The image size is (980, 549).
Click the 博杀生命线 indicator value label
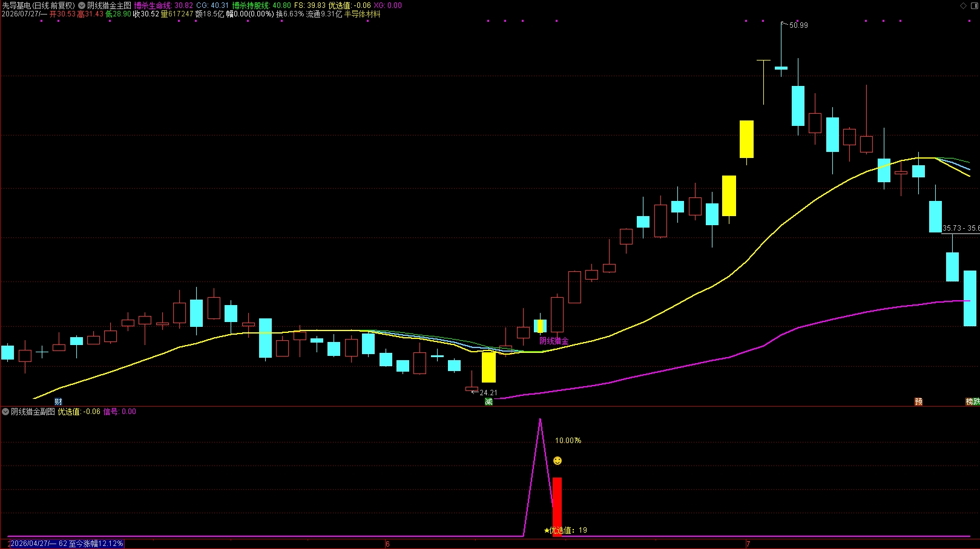pyautogui.click(x=163, y=5)
